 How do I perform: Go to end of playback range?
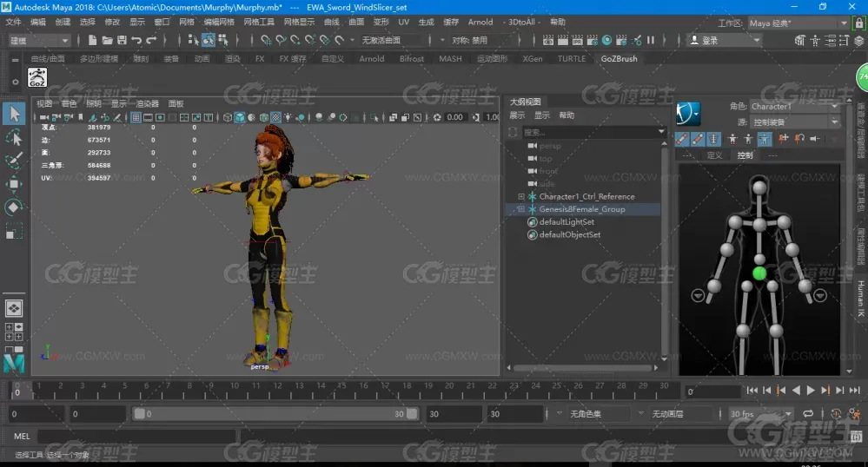855,390
